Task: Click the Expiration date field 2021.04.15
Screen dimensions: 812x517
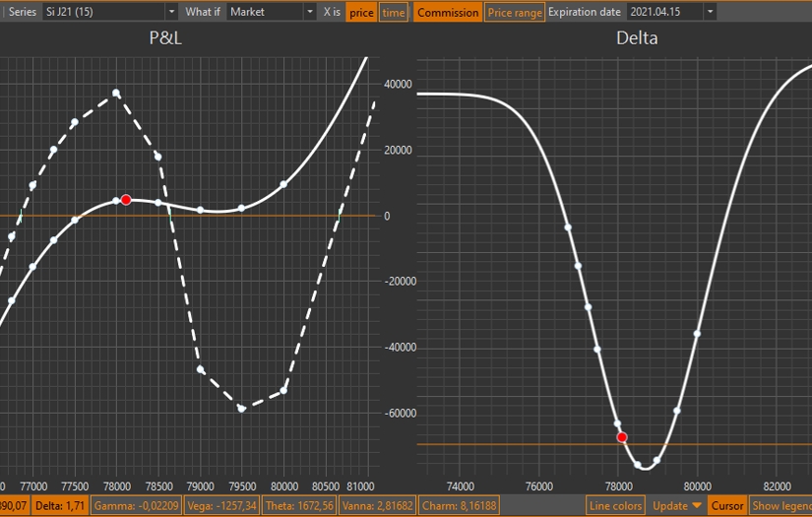Action: pos(664,12)
